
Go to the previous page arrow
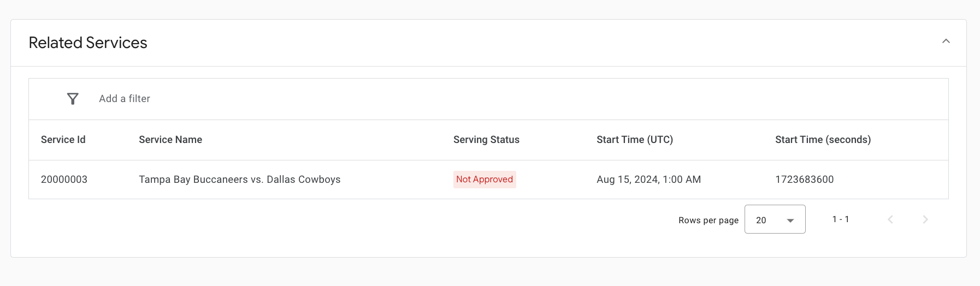pyautogui.click(x=890, y=219)
